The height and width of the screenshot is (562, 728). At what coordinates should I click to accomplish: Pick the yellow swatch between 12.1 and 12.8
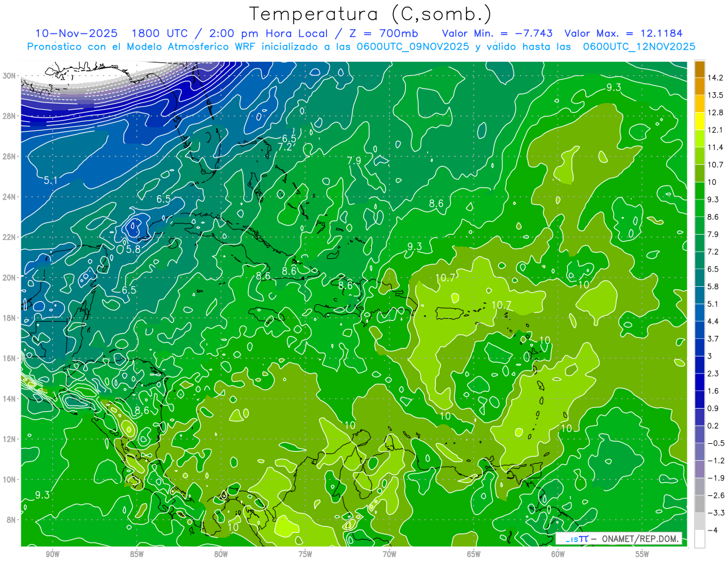tap(699, 121)
